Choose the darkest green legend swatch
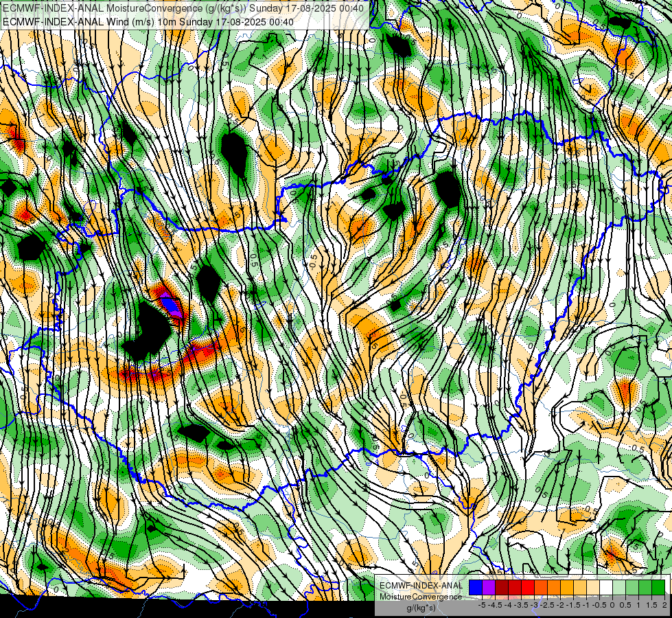 tap(659, 587)
